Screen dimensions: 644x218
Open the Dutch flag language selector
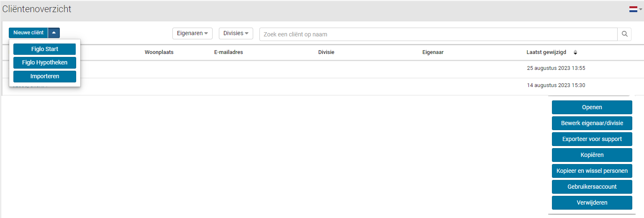coord(635,9)
